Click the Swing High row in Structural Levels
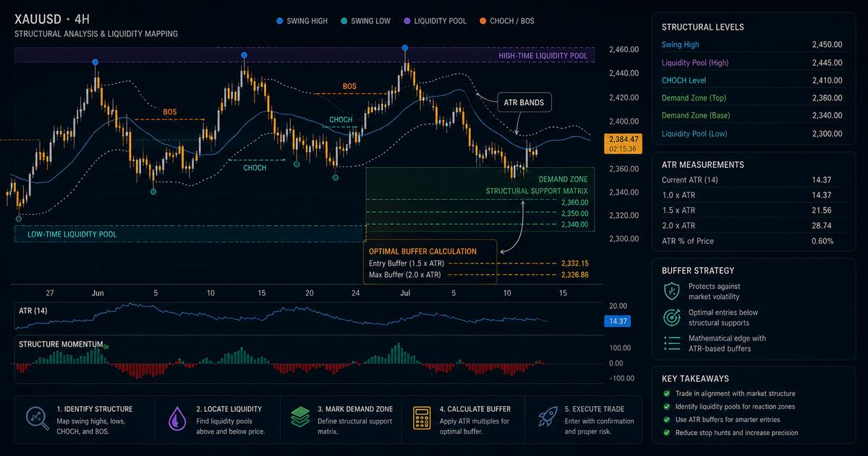Image resolution: width=868 pixels, height=456 pixels. tap(752, 45)
